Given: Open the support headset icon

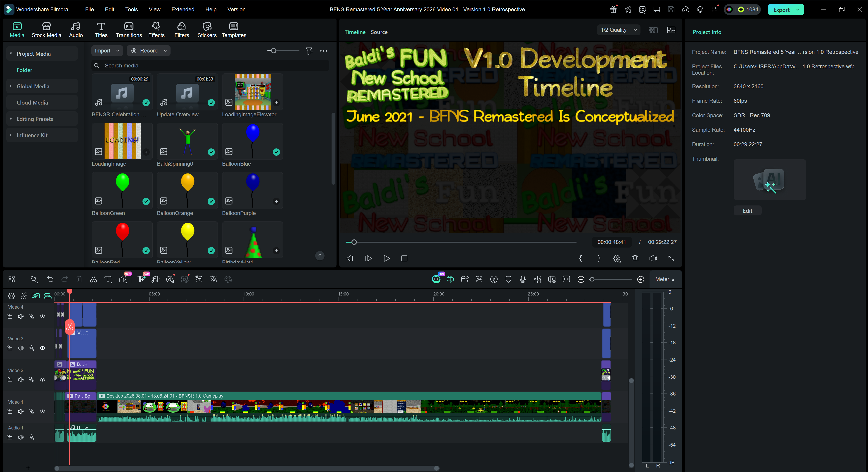Looking at the screenshot, I should pyautogui.click(x=700, y=10).
